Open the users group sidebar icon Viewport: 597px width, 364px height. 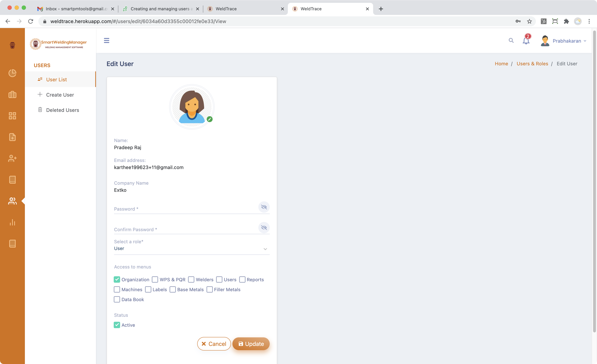[x=12, y=201]
